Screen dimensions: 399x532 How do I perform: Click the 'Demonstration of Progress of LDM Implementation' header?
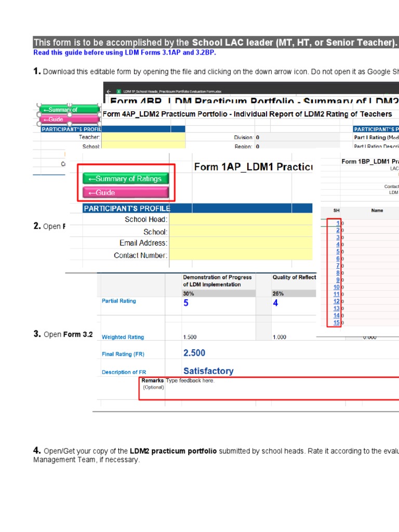(x=217, y=281)
